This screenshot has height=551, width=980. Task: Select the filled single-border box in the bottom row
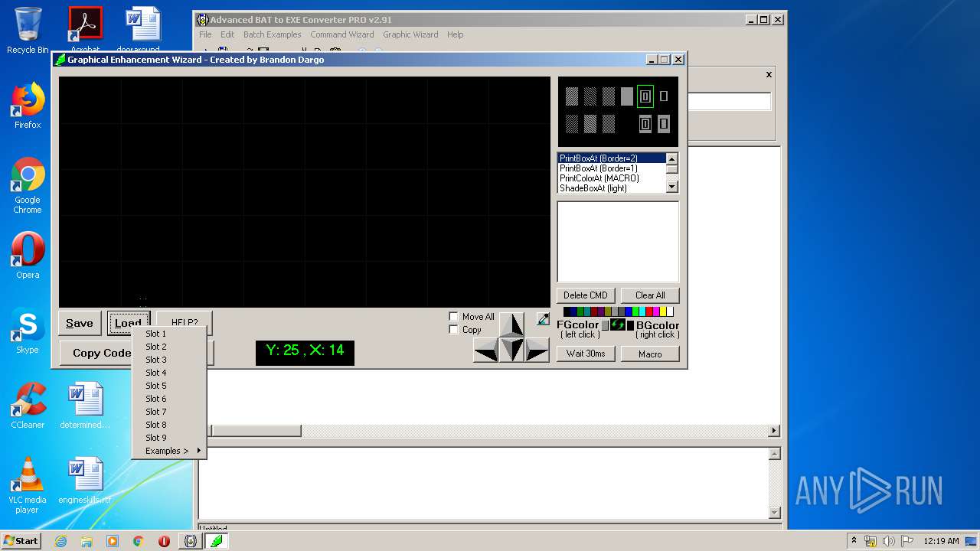[664, 124]
